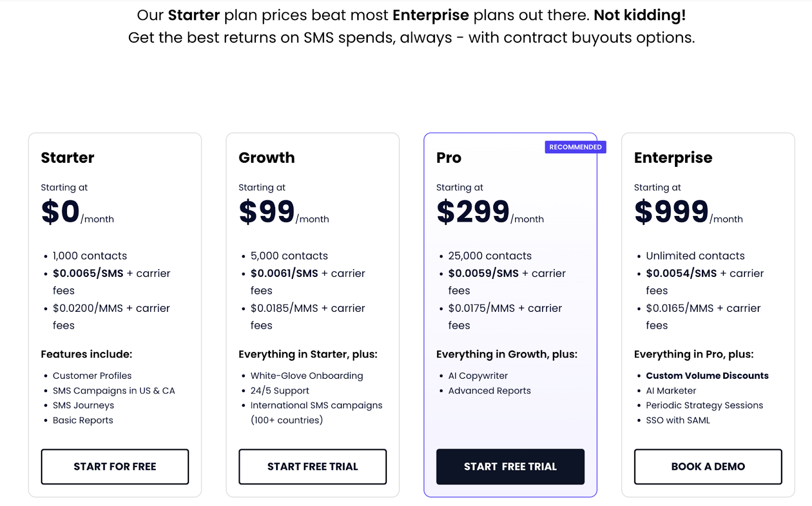
Task: Click the $999/month Enterprise price
Action: pos(688,212)
